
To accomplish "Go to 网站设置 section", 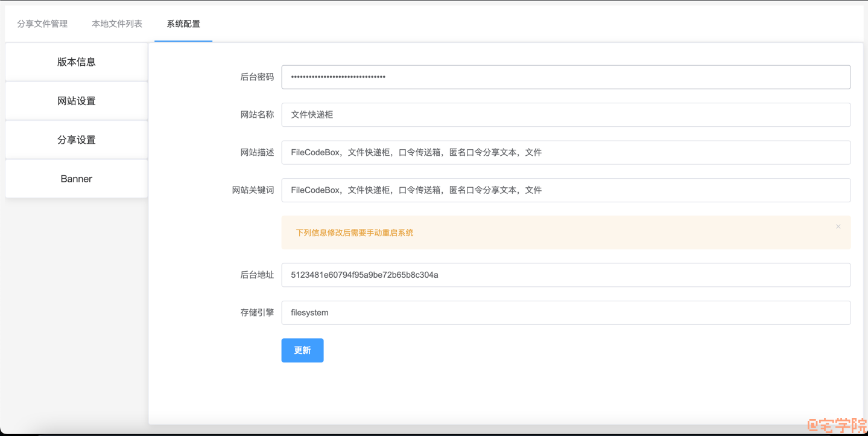I will [77, 101].
